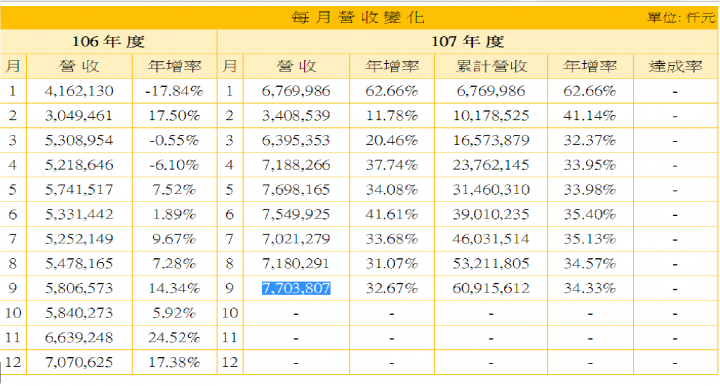Select growth rate -17.84%
The height and width of the screenshot is (386, 720).
[x=174, y=91]
